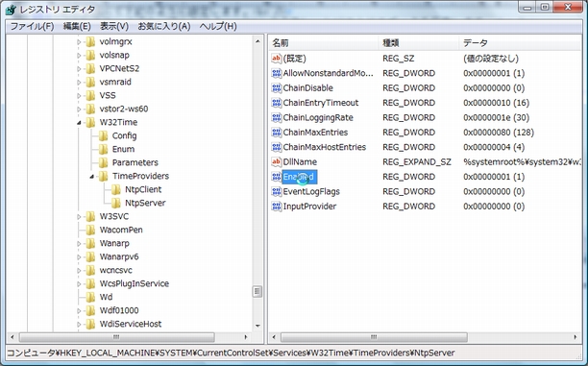Click the DWORD icon next to ChainMaxHostEntries
Image resolution: width=588 pixels, height=366 pixels.
(x=277, y=147)
